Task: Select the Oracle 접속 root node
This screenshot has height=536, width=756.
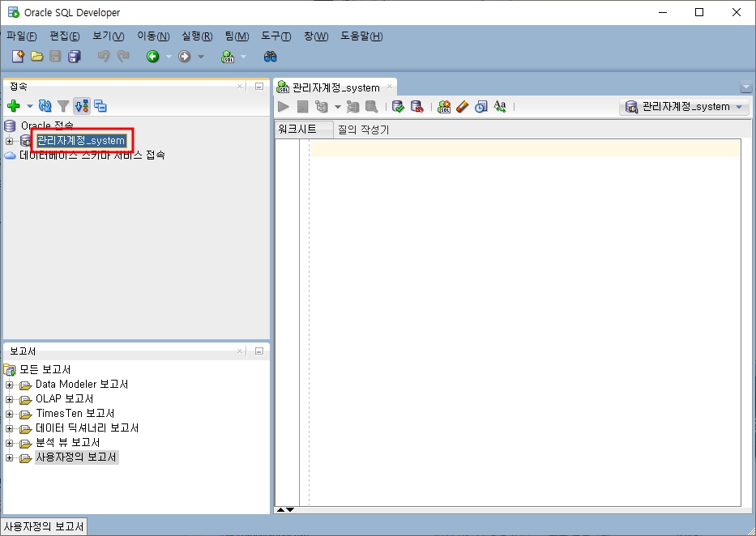Action: (47, 125)
